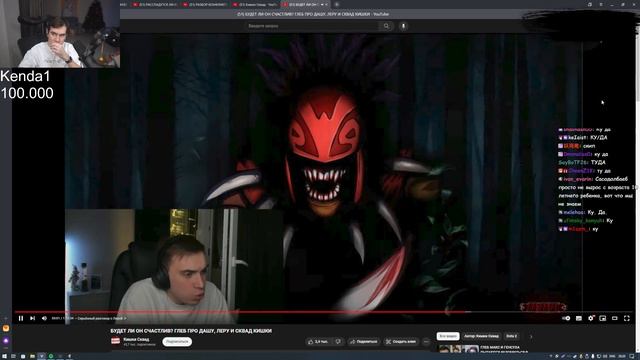Viewport: 640px width, 360px height.
Task: Open the Windows Start menu
Action: [x=4, y=356]
